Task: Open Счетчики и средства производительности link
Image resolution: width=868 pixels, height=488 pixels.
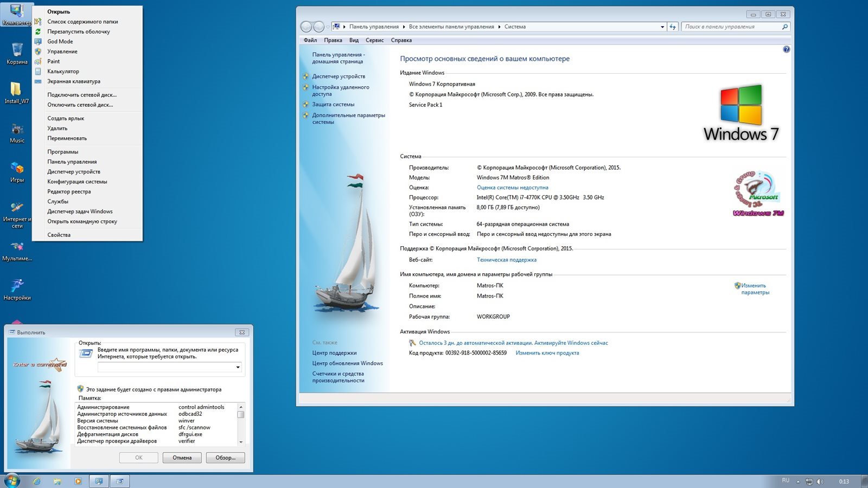Action: (x=338, y=377)
